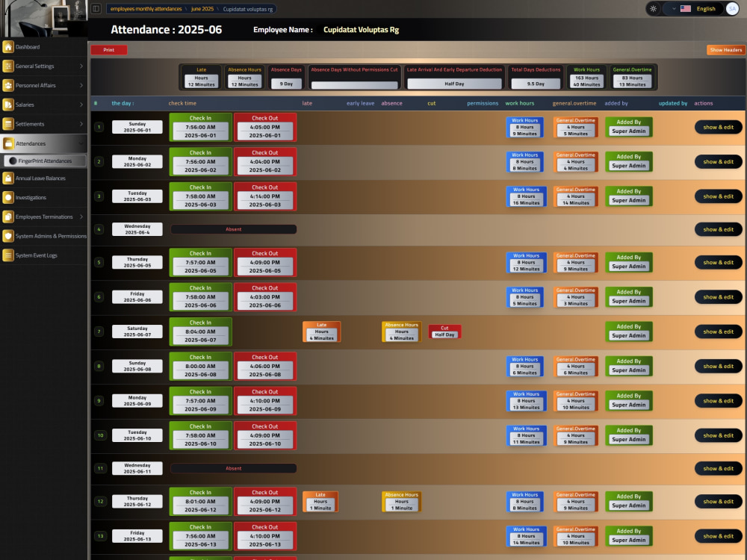
Task: Click Added By Super Admin for 2025-06-06
Action: (628, 297)
